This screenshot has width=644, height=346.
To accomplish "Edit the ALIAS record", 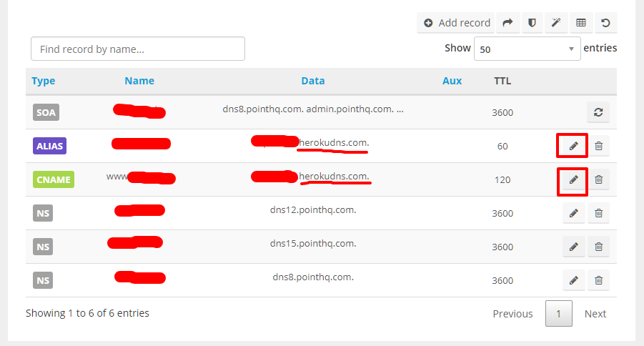I will point(573,146).
